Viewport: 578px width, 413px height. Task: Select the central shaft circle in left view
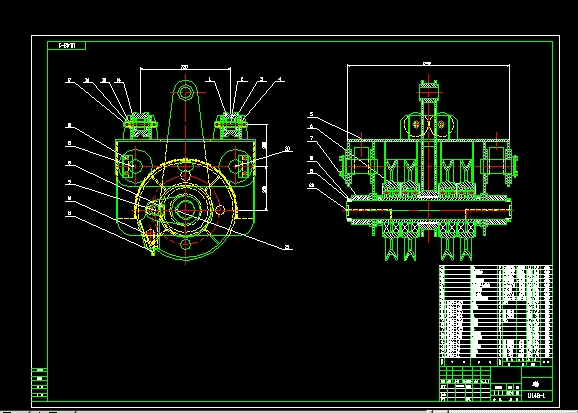point(184,211)
